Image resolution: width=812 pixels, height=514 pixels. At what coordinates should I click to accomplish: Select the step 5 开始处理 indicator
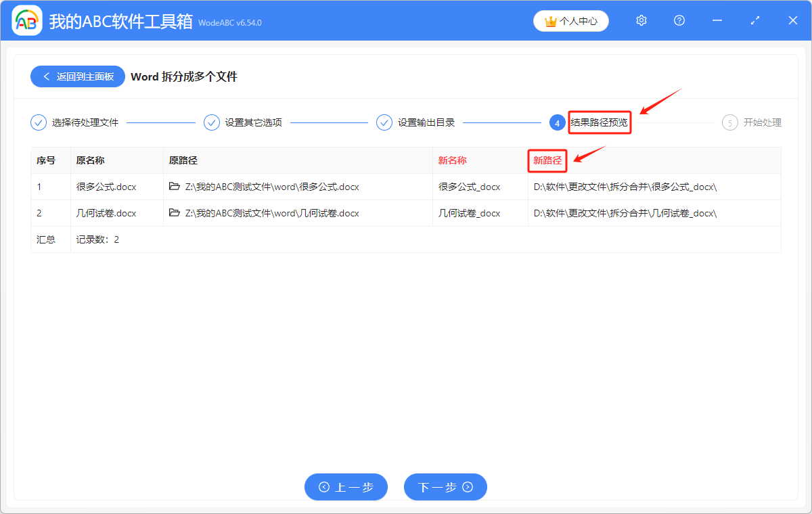coord(729,122)
